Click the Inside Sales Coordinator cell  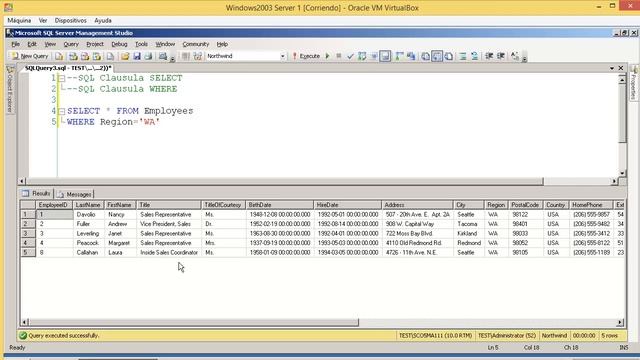pos(169,253)
